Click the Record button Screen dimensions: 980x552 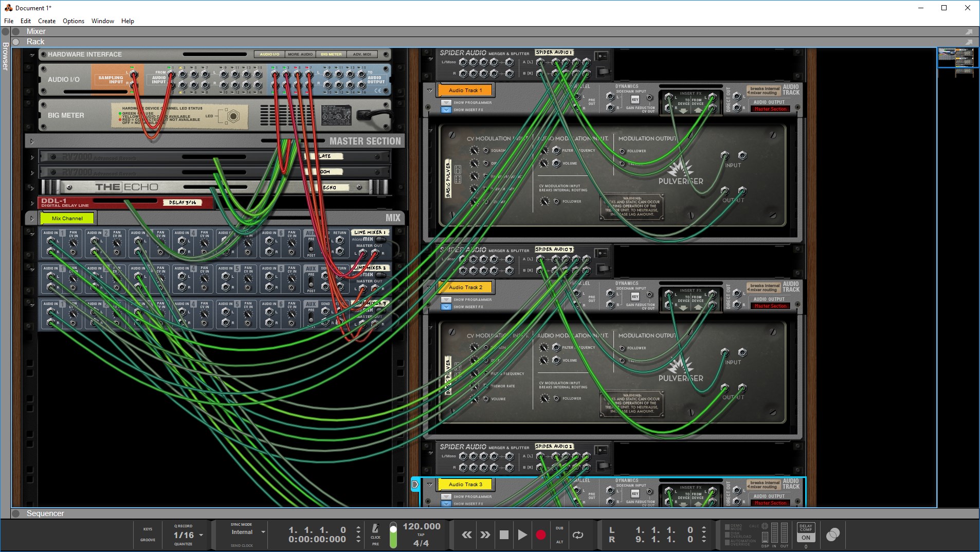(540, 535)
